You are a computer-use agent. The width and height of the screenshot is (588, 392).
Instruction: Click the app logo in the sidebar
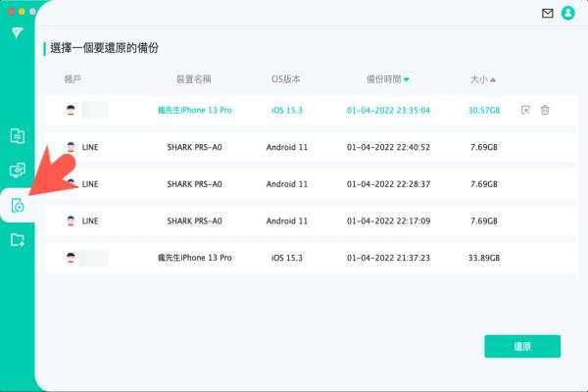pos(17,33)
